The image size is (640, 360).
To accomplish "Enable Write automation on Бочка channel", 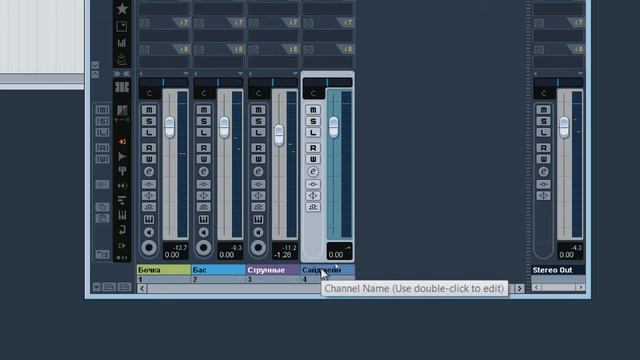I will [x=149, y=159].
